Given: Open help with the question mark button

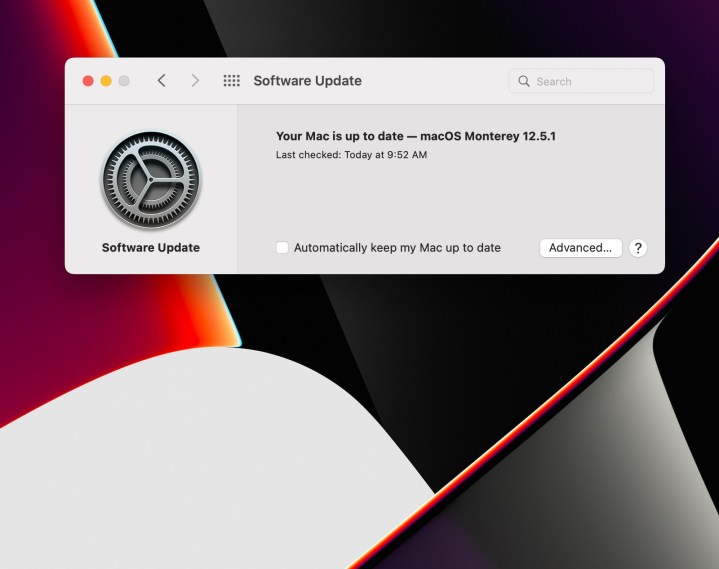Looking at the screenshot, I should tap(638, 248).
